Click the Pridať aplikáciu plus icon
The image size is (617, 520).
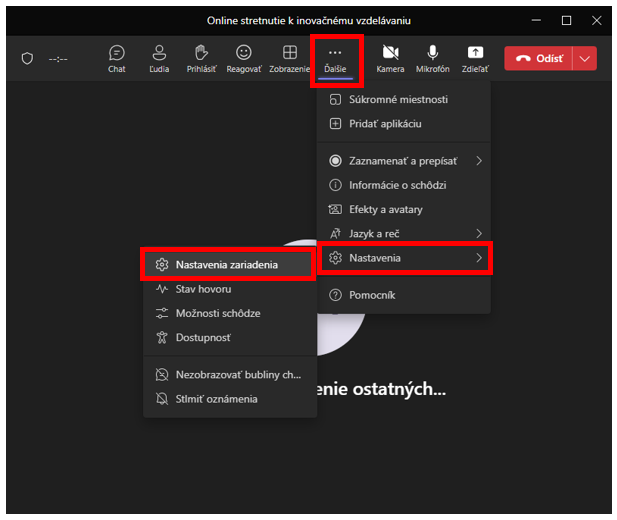pos(335,124)
